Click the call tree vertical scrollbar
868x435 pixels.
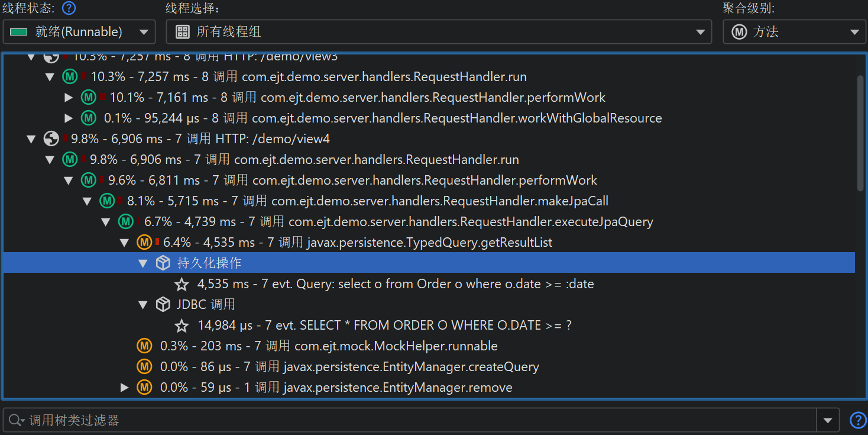tap(860, 133)
